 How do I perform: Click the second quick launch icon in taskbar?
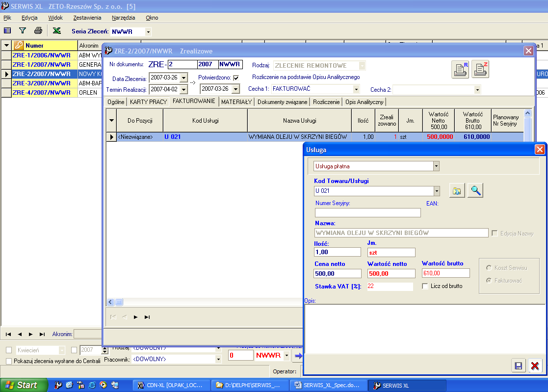tap(69, 385)
